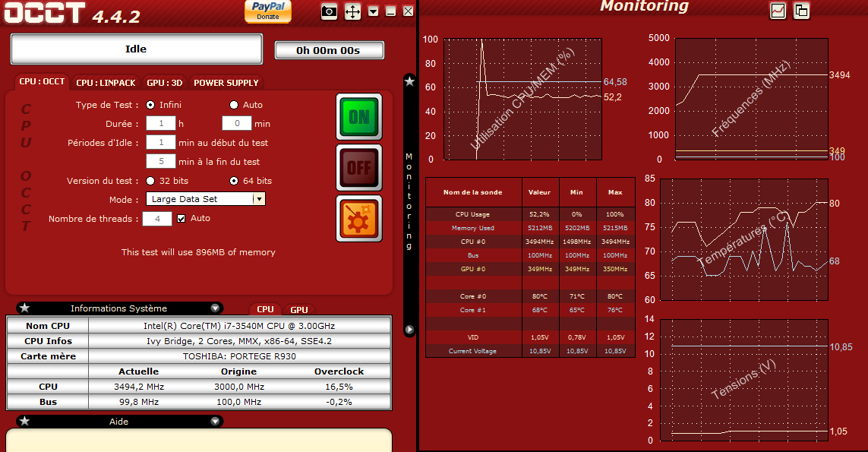Click star icon beside Informations Système

[x=24, y=308]
